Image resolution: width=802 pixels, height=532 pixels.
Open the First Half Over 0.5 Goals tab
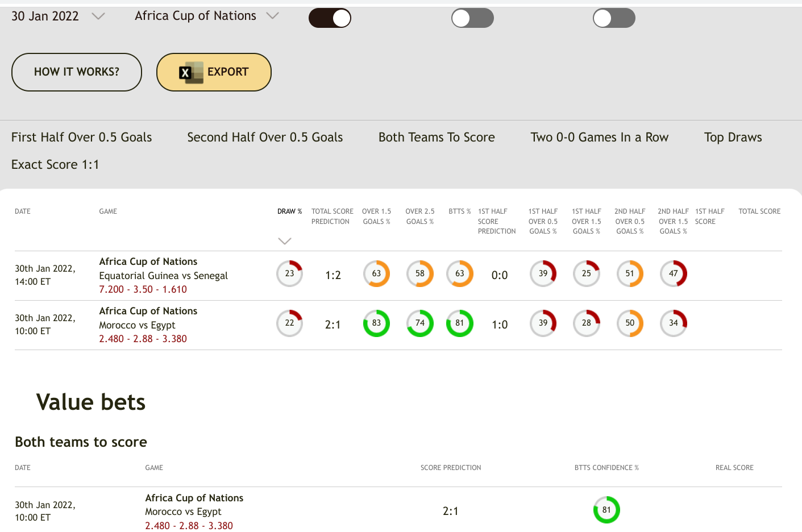[x=82, y=137]
